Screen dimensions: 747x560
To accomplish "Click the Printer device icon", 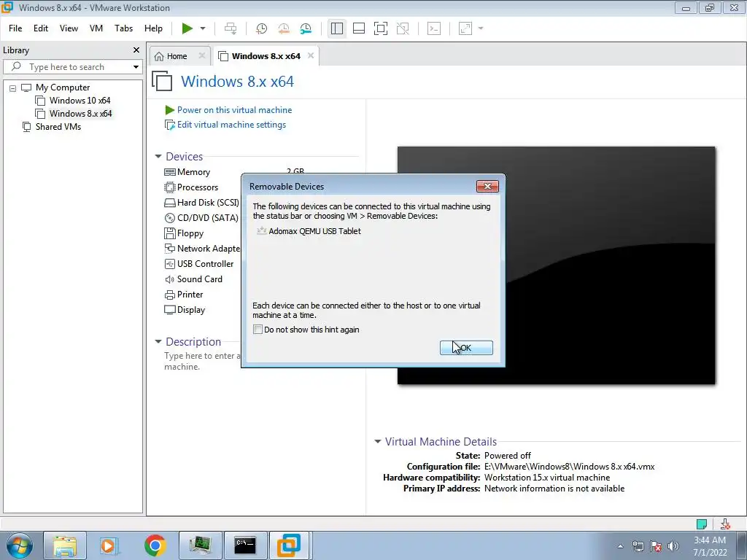I will [x=169, y=295].
